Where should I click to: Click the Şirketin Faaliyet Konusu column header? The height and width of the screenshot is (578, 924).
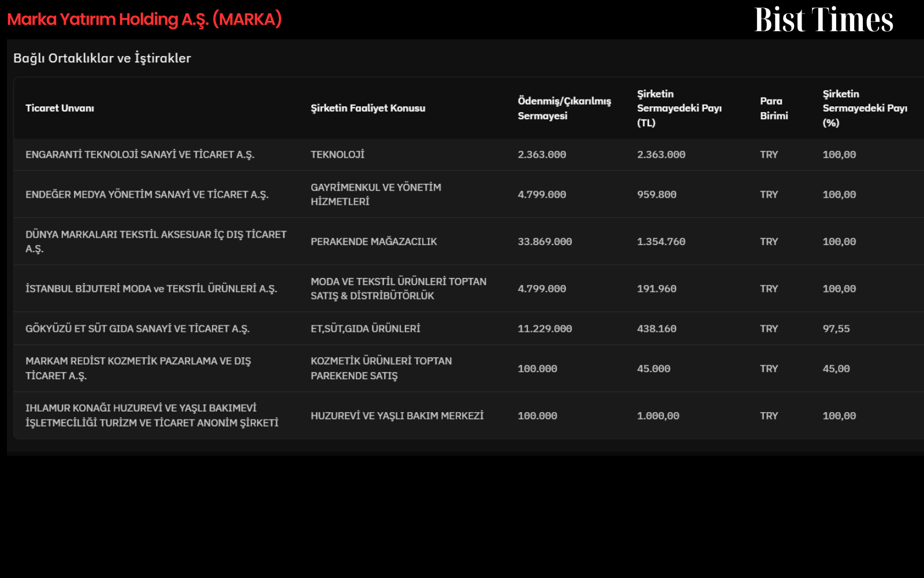coord(368,108)
